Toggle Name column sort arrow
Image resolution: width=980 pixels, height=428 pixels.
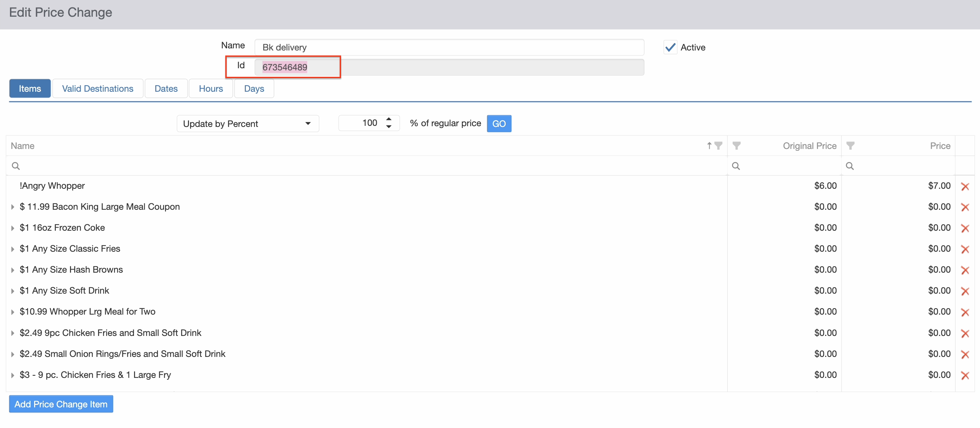coord(709,146)
